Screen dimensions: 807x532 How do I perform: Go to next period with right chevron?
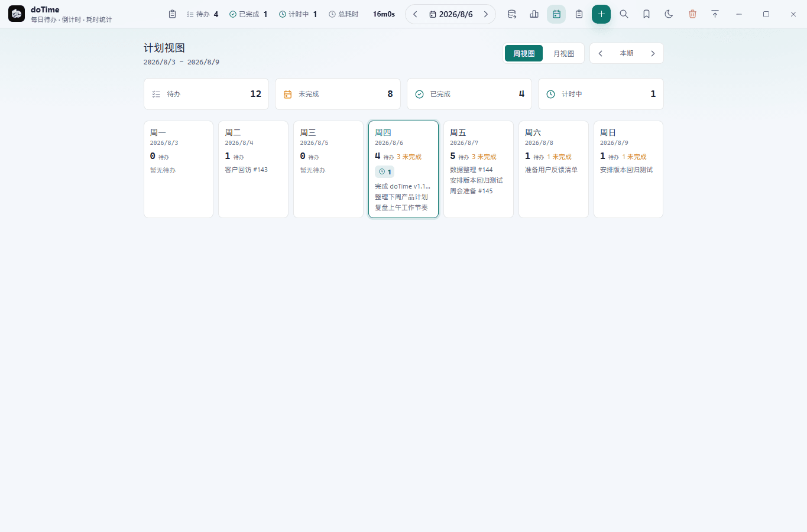point(653,53)
